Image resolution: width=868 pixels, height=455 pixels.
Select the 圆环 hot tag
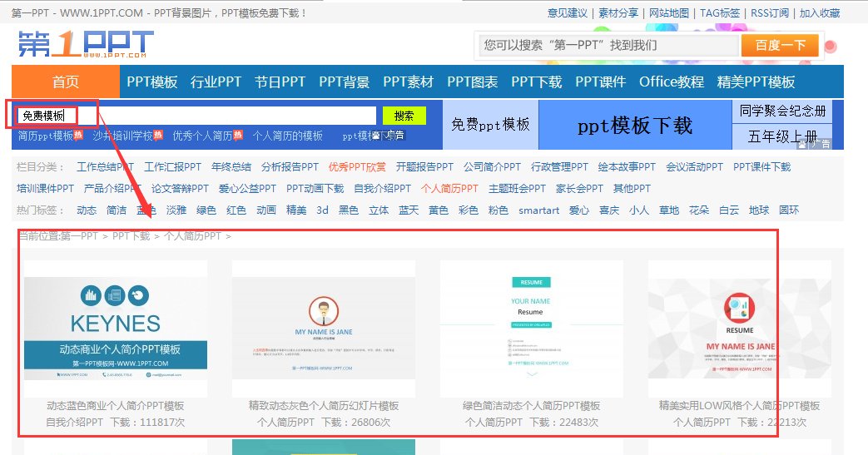coord(789,210)
